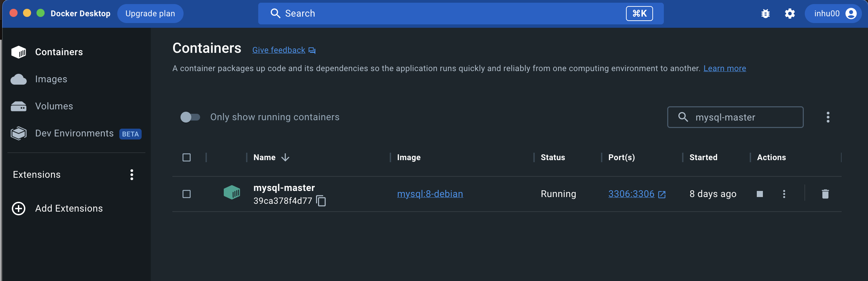This screenshot has width=868, height=281.
Task: Stop the mysql-master container
Action: click(x=760, y=194)
